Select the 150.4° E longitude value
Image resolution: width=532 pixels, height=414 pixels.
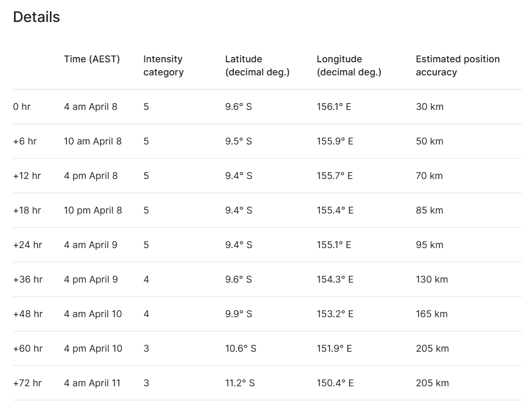click(335, 383)
